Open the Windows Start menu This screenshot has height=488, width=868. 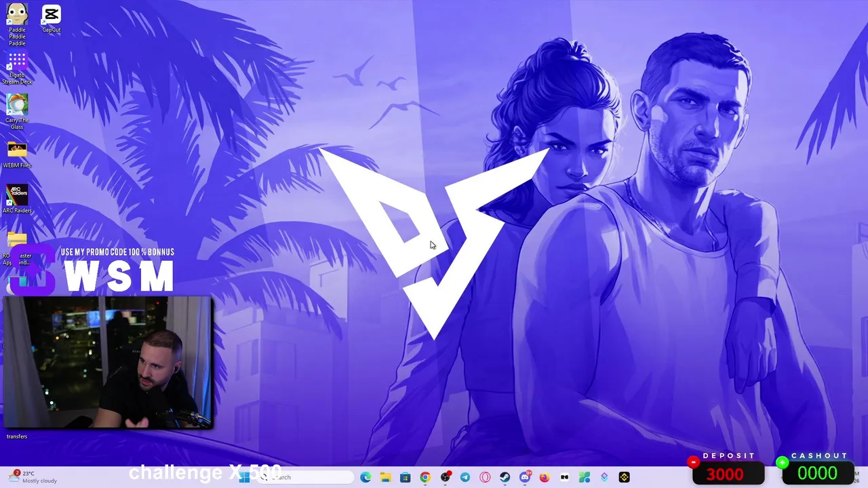tap(244, 477)
